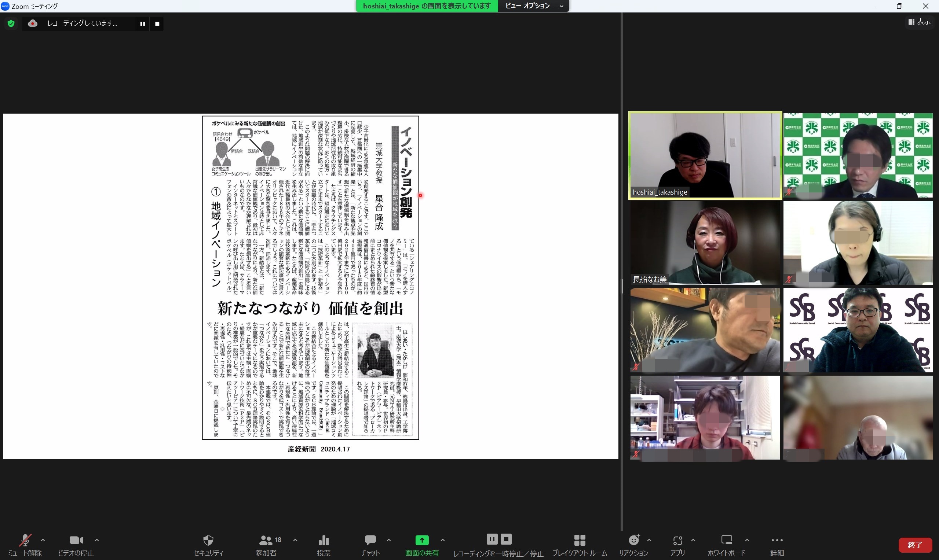Image resolution: width=939 pixels, height=560 pixels.
Task: Expand whiteboard options arrow
Action: pyautogui.click(x=747, y=540)
